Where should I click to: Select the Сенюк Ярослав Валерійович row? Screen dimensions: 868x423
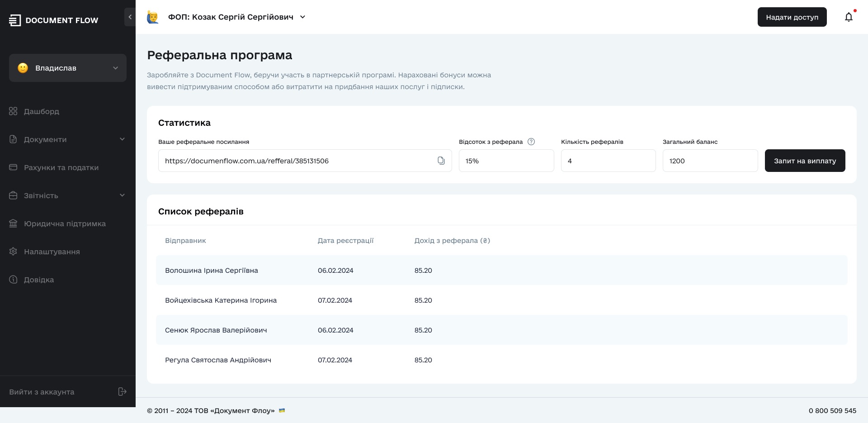click(x=502, y=330)
